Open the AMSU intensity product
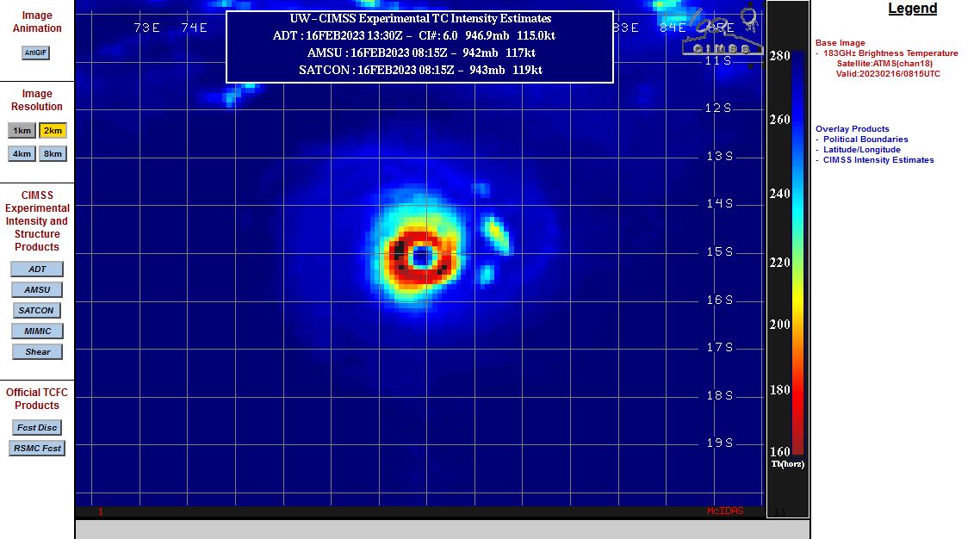This screenshot has width=980, height=539. pos(37,290)
